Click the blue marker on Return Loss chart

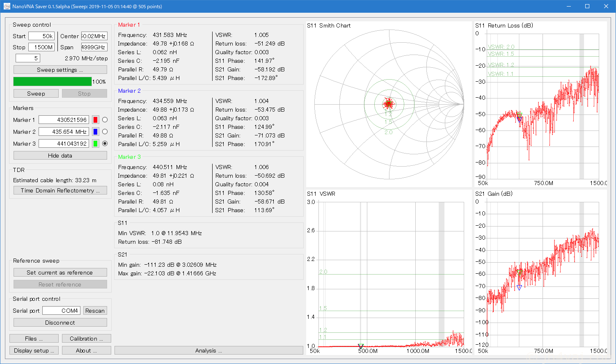(x=519, y=120)
